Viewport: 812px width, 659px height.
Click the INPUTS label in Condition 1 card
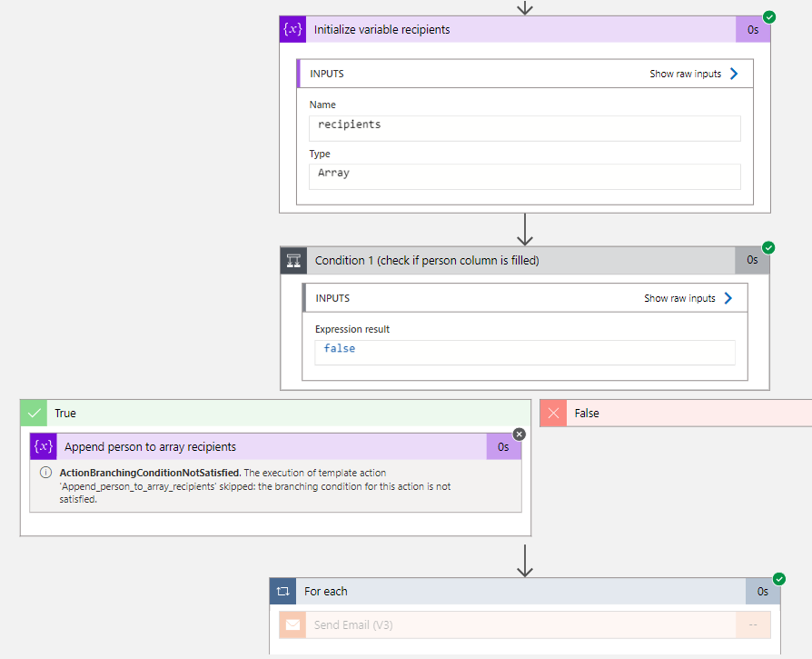click(x=332, y=298)
